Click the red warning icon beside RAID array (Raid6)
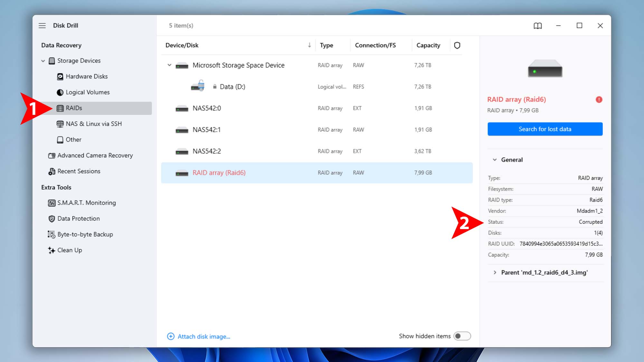Screen dimensions: 644x362 pyautogui.click(x=599, y=99)
